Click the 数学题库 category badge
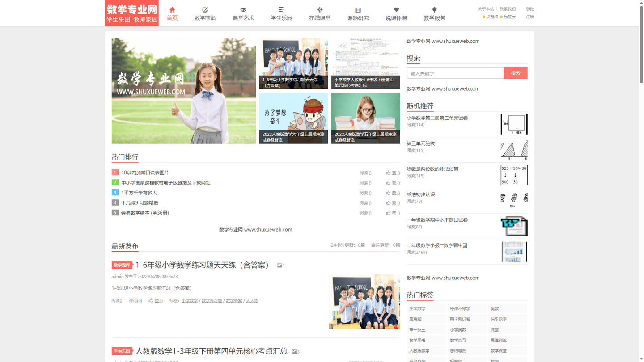Screen dimensions: 644x362 point(122,265)
